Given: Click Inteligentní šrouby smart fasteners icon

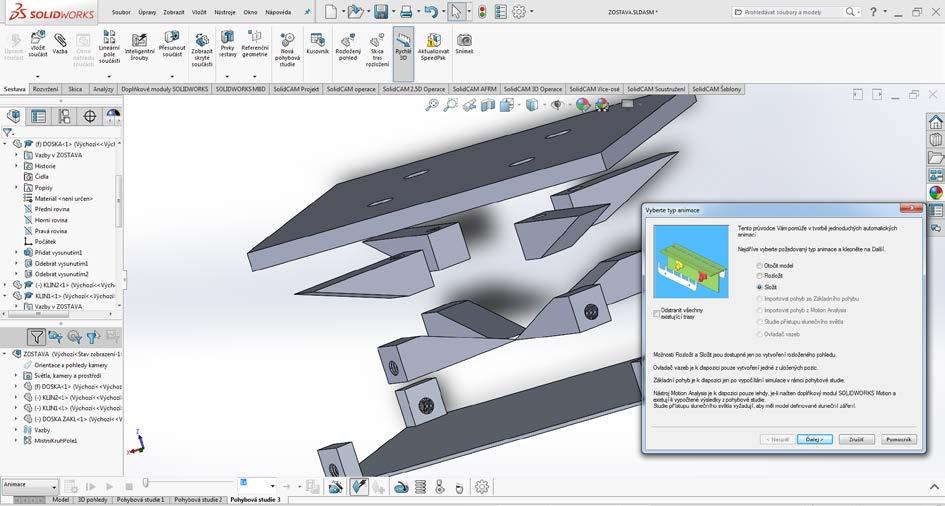Looking at the screenshot, I should 140,46.
